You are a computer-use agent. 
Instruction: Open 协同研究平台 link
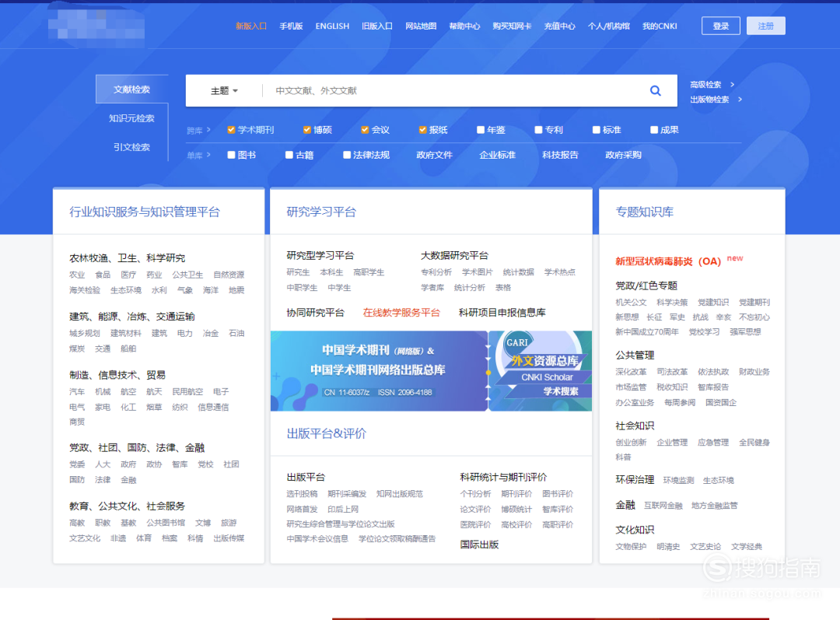tap(316, 313)
